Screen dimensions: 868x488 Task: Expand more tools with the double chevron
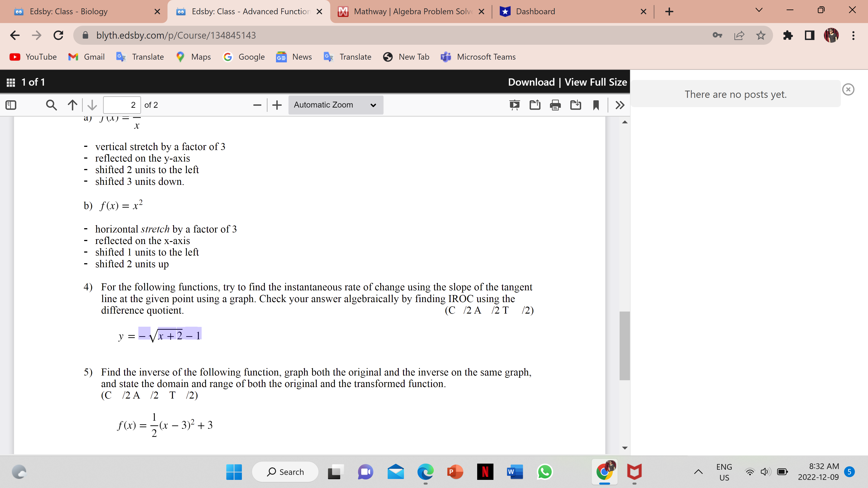coord(620,105)
